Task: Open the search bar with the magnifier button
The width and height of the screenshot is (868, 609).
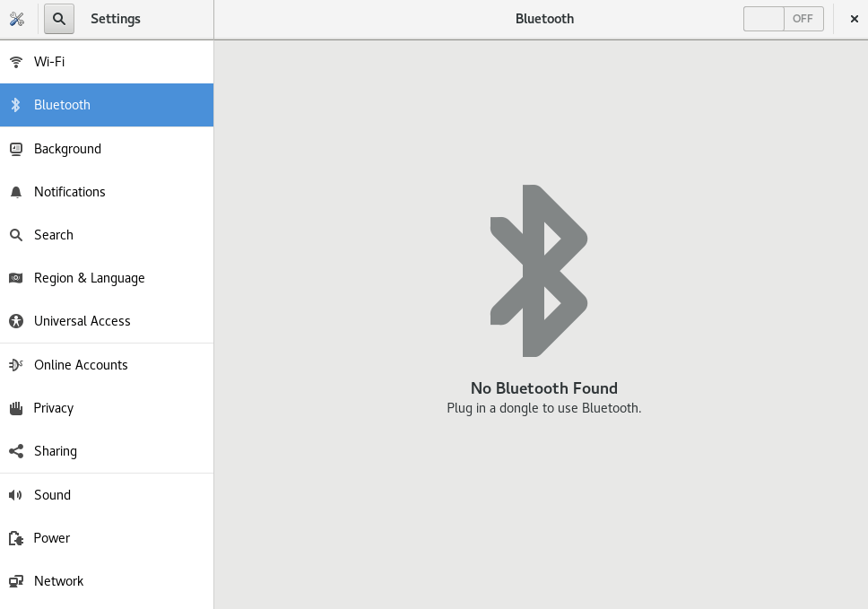Action: point(58,18)
